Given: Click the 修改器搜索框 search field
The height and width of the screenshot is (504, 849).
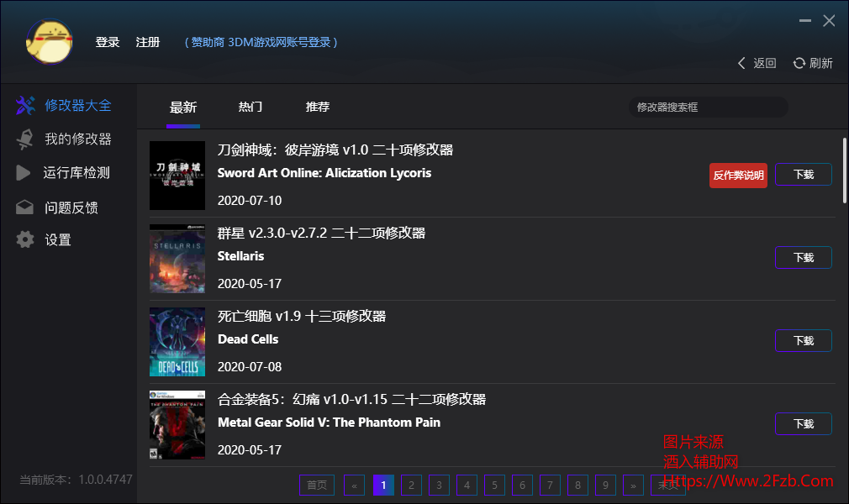Looking at the screenshot, I should [708, 108].
